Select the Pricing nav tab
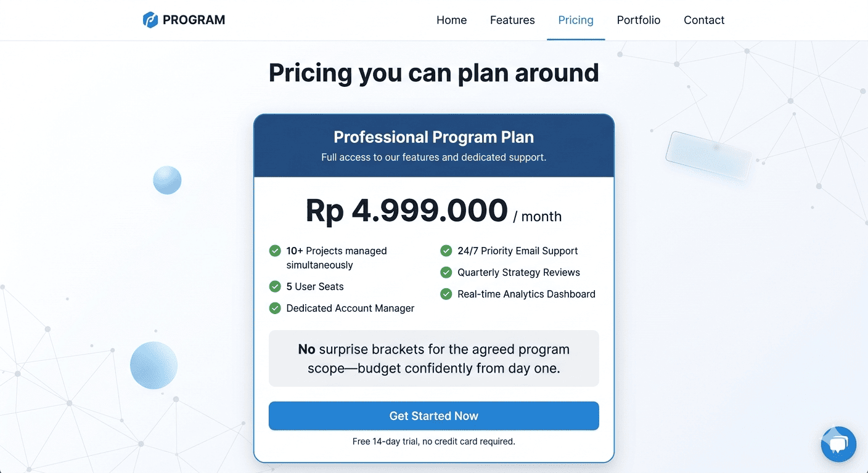The width and height of the screenshot is (868, 473). (x=576, y=20)
